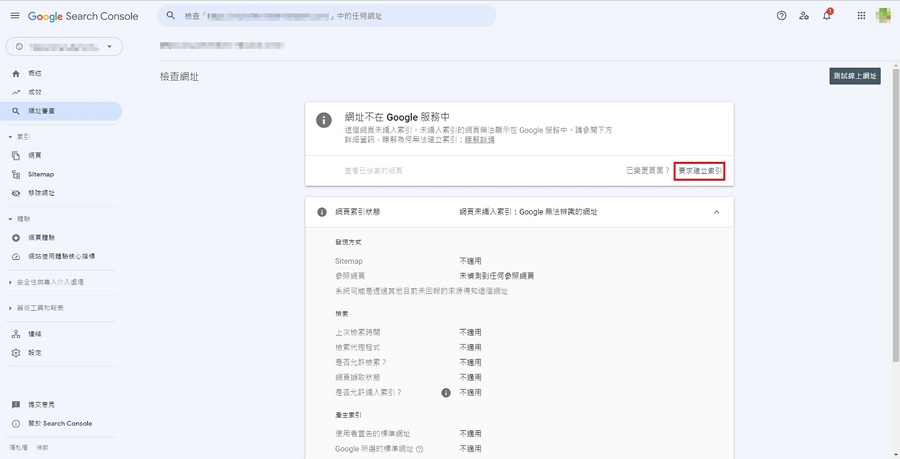Open the hamburger main menu

pyautogui.click(x=15, y=16)
